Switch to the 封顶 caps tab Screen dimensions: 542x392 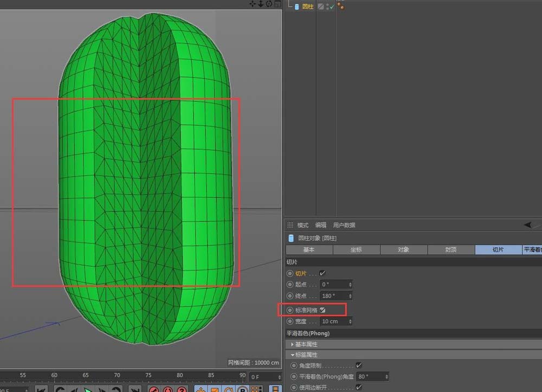tap(450, 249)
